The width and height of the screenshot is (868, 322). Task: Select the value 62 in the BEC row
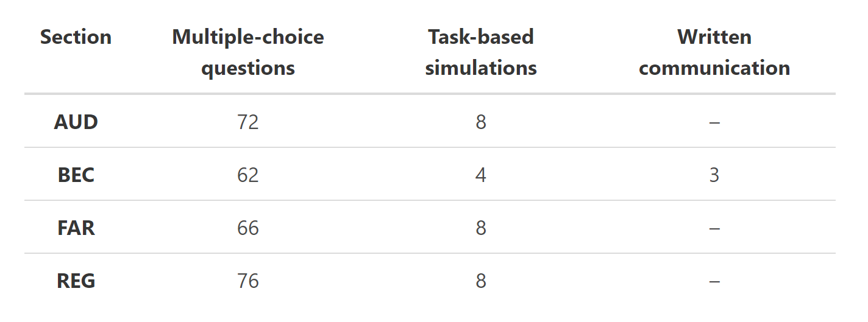[x=248, y=175]
